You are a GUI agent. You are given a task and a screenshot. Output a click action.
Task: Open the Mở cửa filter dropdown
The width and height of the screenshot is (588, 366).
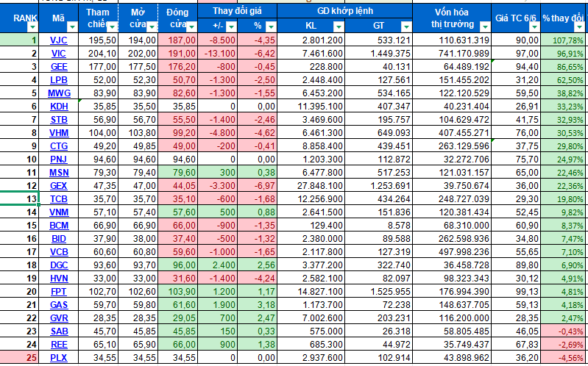point(152,27)
